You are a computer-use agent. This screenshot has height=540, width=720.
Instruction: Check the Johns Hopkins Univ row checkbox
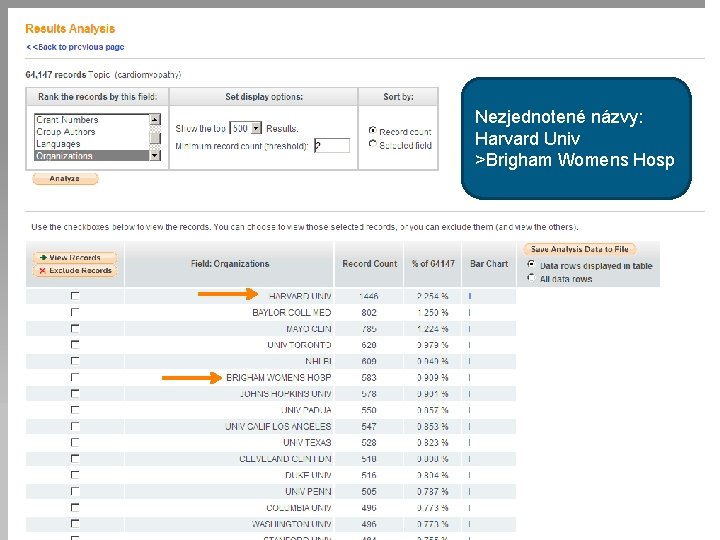75,394
